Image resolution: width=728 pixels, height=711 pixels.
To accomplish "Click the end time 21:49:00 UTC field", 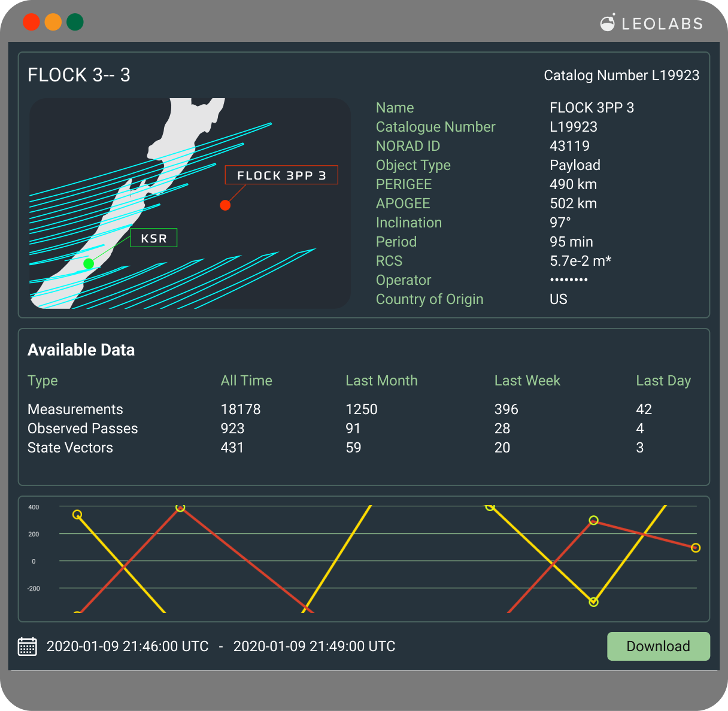I will pyautogui.click(x=314, y=646).
